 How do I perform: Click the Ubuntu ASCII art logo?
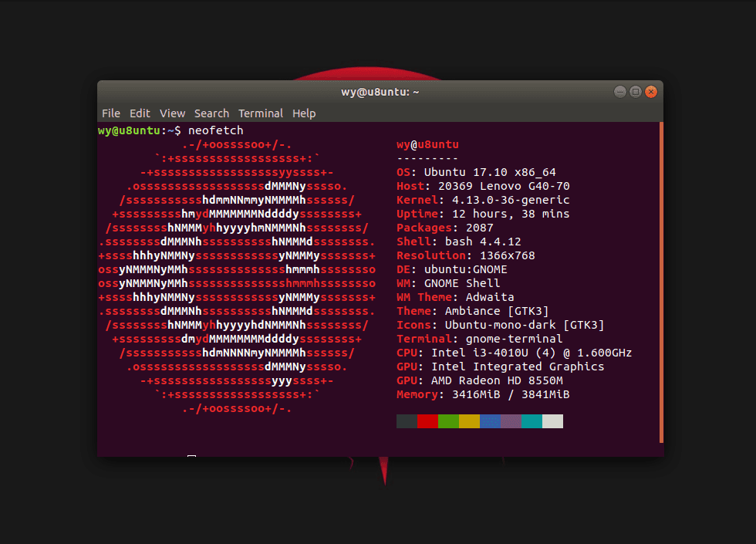point(237,276)
